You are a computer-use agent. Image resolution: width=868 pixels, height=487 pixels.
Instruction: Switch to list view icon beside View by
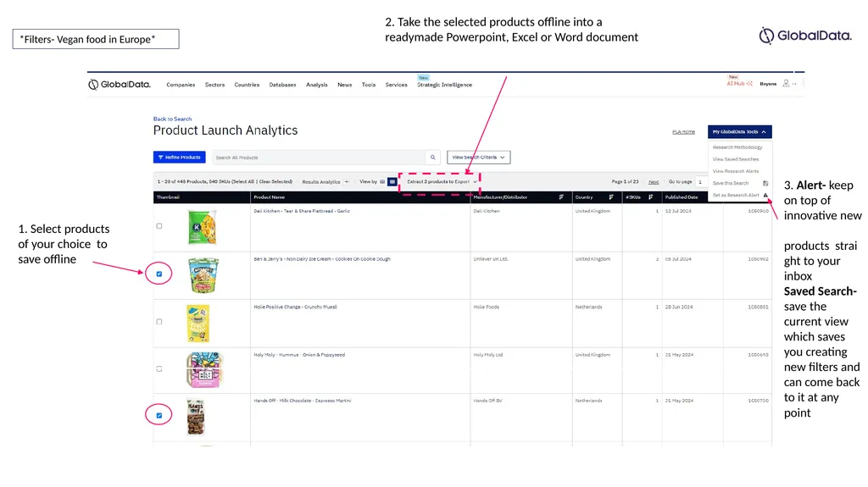coord(382,181)
